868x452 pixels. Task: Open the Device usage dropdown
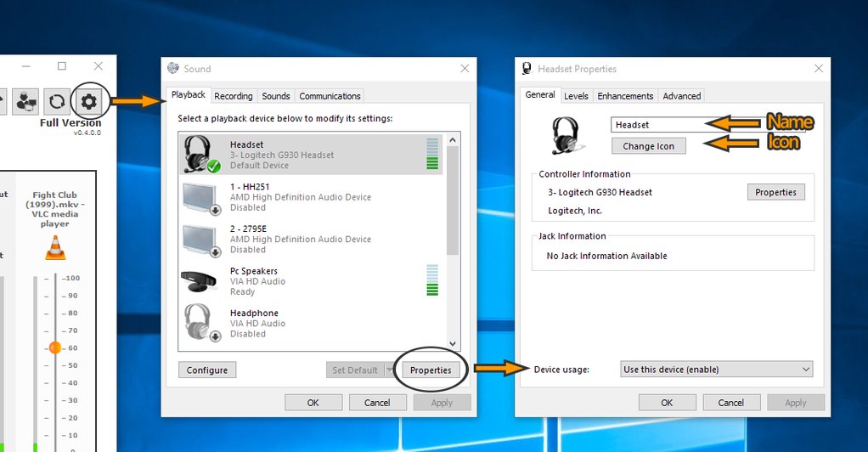(717, 370)
